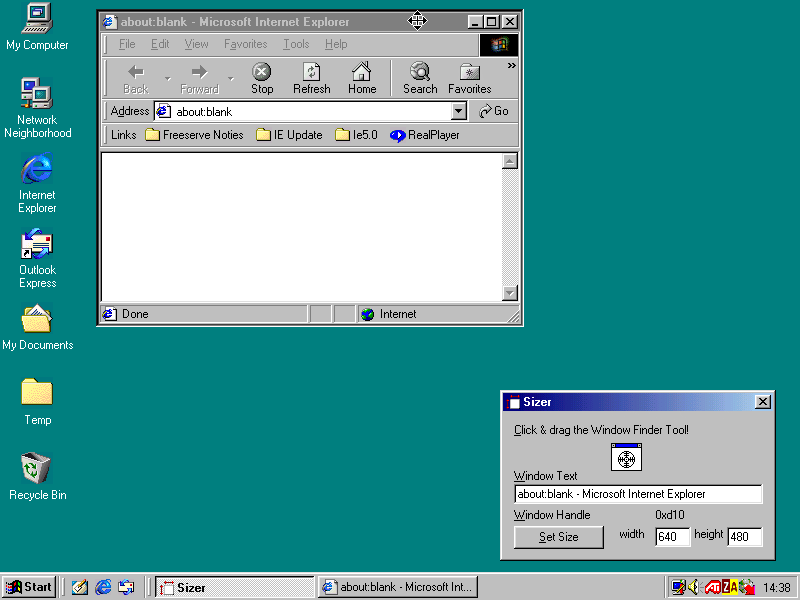Launch Outlook Express from quick launch

pos(126,587)
